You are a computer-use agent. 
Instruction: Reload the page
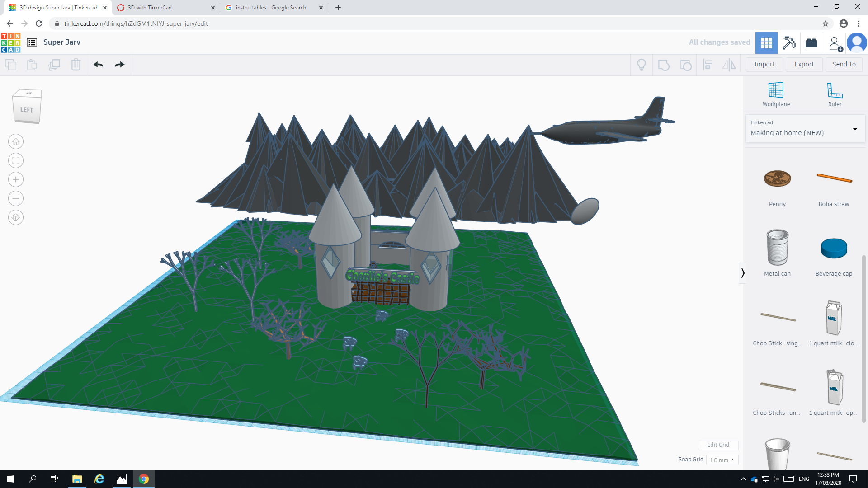[x=39, y=23]
